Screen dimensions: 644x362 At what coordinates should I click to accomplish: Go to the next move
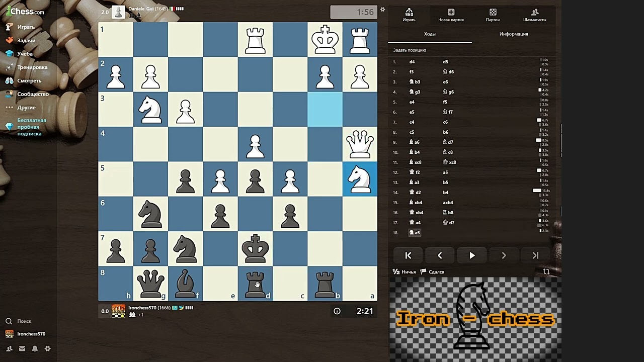(x=504, y=255)
